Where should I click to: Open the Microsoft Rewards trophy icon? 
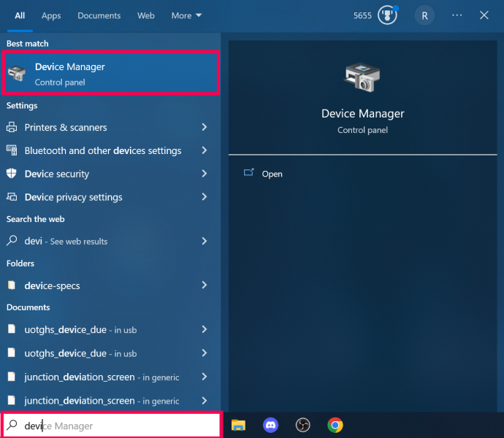pos(387,15)
